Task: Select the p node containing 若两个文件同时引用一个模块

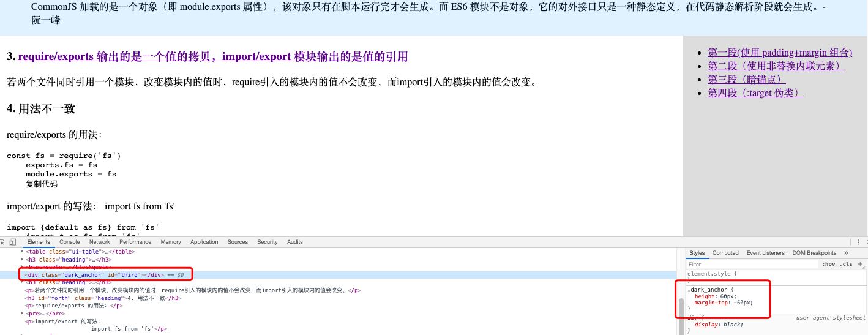Action: [193, 290]
